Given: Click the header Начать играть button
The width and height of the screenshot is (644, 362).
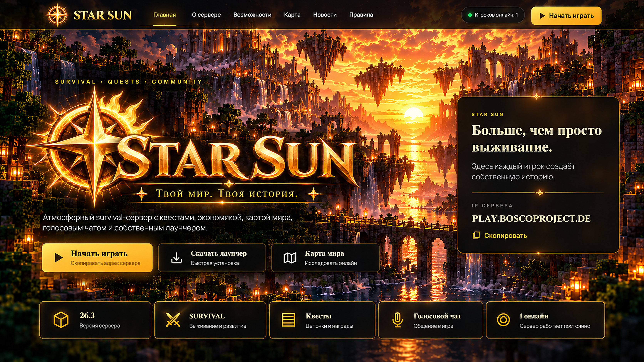Looking at the screenshot, I should click(x=566, y=16).
